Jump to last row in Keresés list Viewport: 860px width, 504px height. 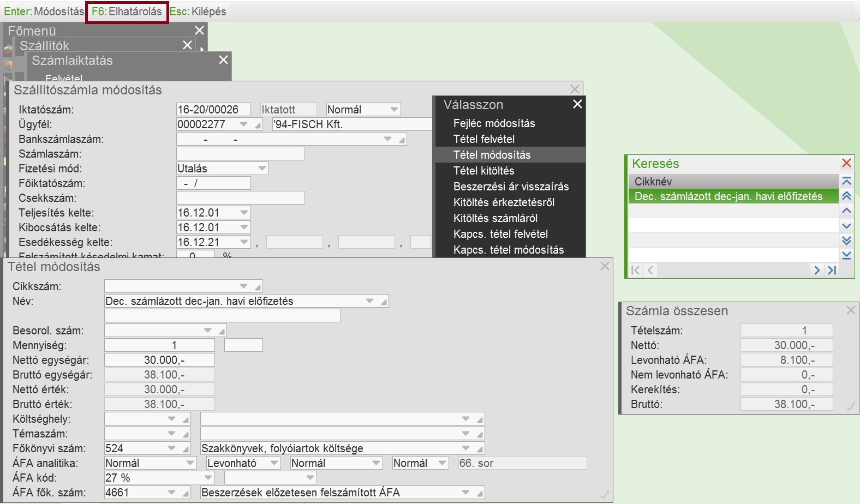pos(846,255)
